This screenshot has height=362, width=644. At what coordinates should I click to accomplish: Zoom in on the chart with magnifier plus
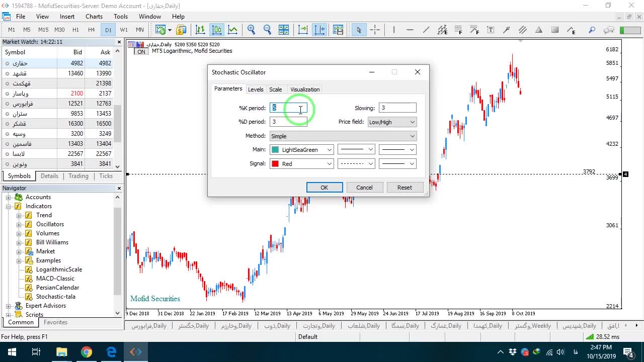pyautogui.click(x=251, y=30)
